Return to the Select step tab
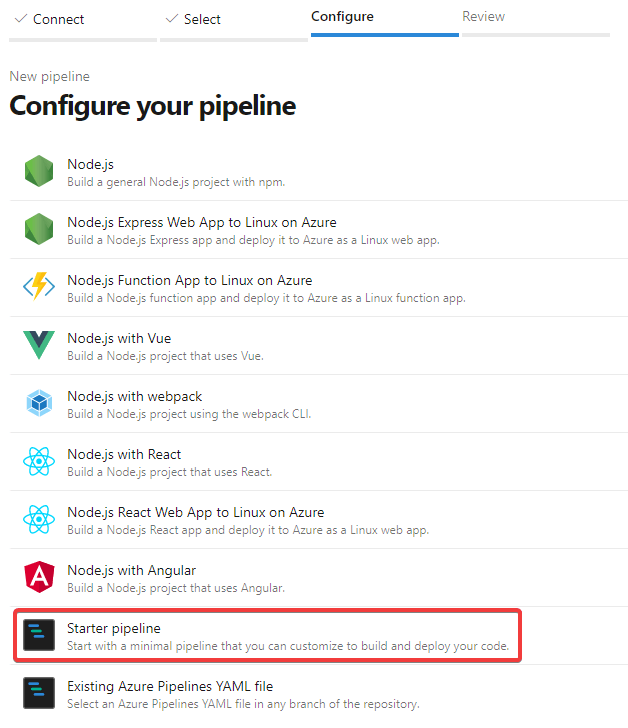628x728 pixels. click(202, 19)
